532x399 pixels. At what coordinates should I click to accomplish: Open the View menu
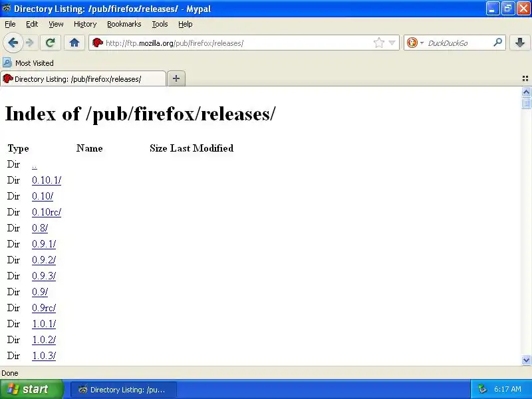pos(56,24)
